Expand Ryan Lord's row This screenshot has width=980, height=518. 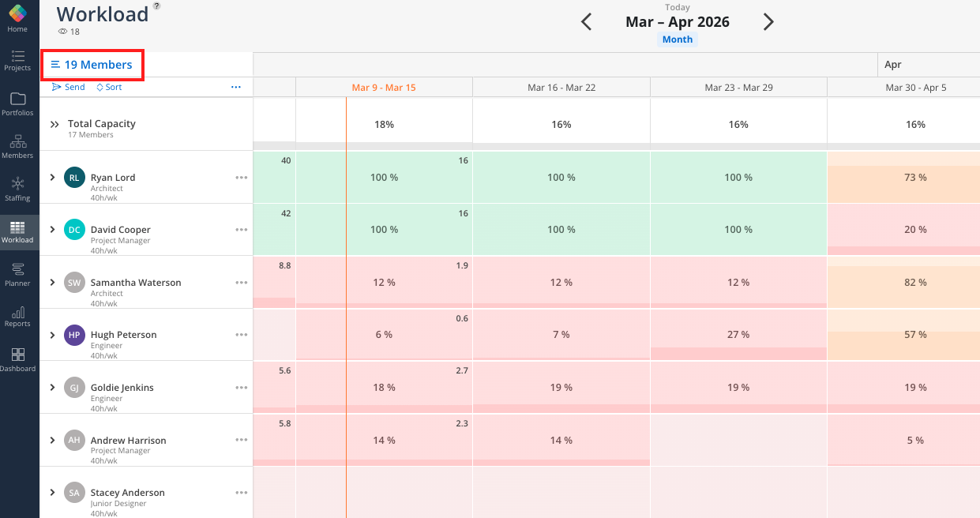52,177
